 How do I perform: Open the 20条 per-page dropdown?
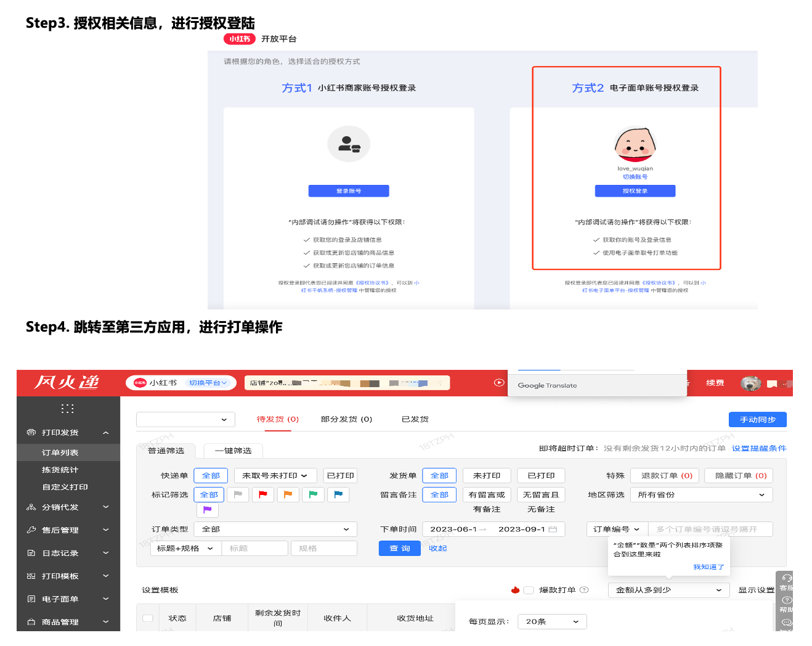click(552, 622)
